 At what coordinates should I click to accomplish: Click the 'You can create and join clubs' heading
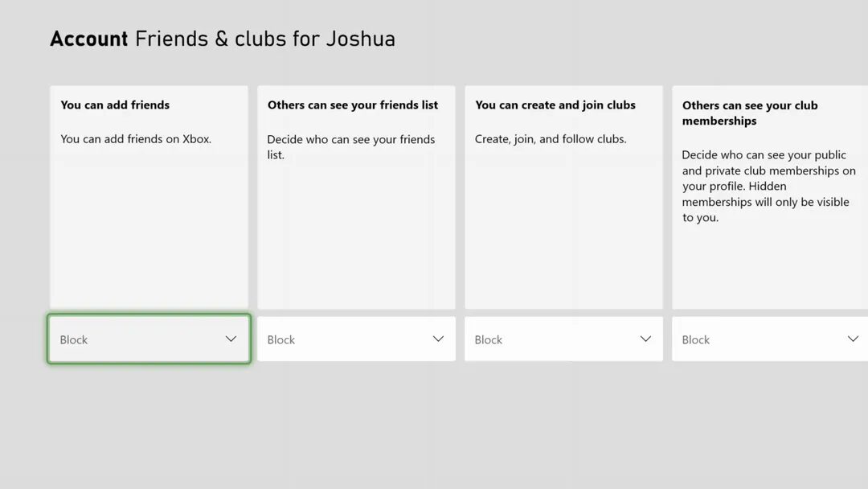tap(555, 105)
